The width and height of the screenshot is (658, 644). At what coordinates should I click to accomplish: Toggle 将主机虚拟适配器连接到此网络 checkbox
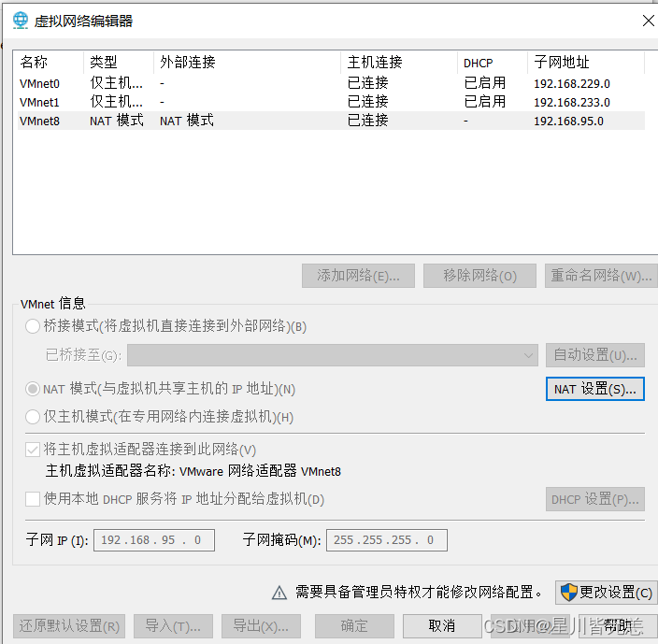click(x=33, y=450)
